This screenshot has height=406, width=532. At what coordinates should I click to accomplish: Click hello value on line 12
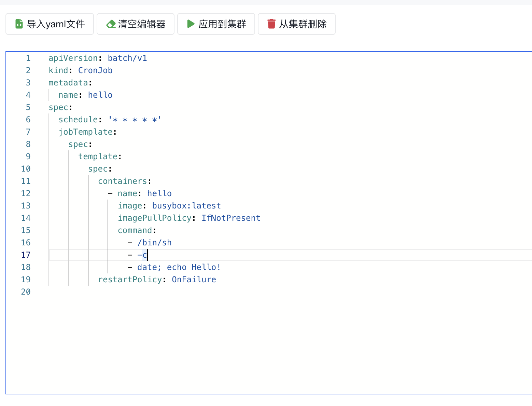159,193
